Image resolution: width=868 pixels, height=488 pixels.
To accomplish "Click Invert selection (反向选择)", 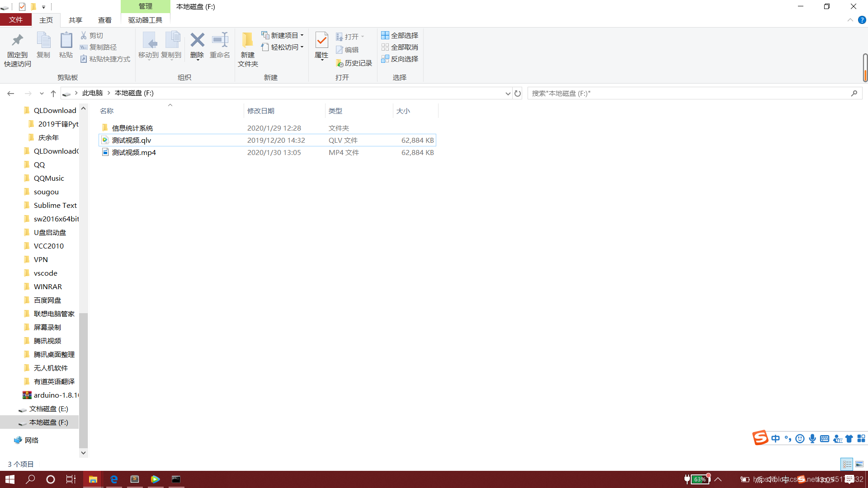I will [x=400, y=59].
